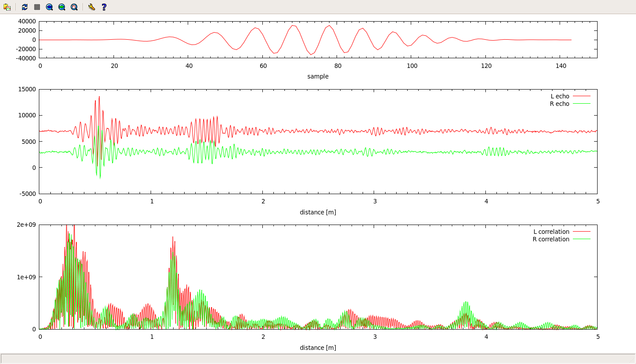This screenshot has height=364, width=636.
Task: Autoscale the plot using the magnifier graph icon
Action: pyautogui.click(x=74, y=7)
